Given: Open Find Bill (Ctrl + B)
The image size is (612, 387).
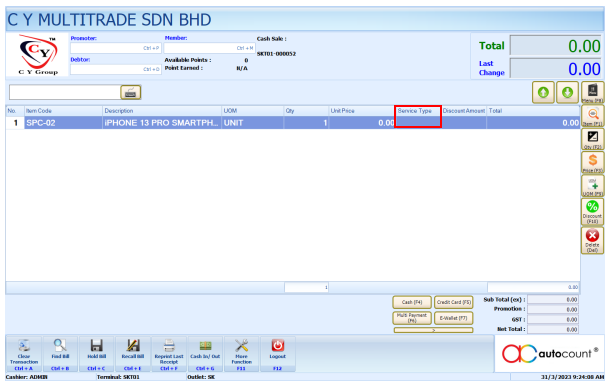Looking at the screenshot, I should [x=60, y=354].
